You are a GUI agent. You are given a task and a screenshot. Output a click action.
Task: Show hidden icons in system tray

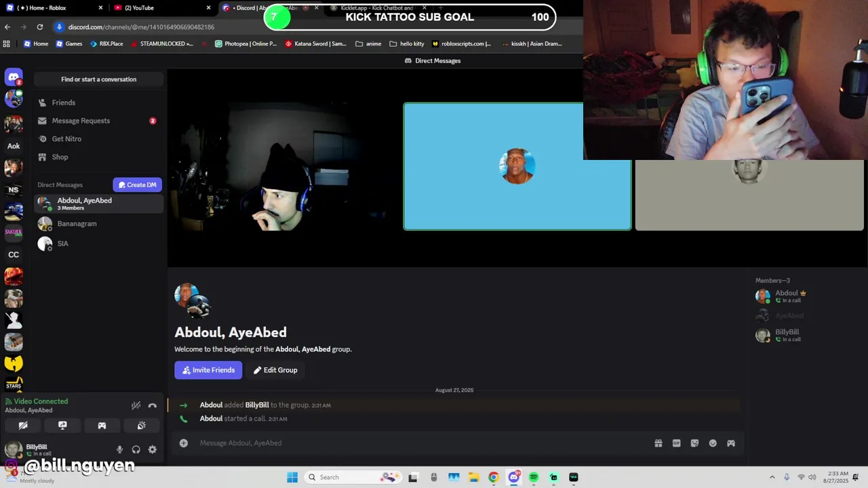point(772,477)
